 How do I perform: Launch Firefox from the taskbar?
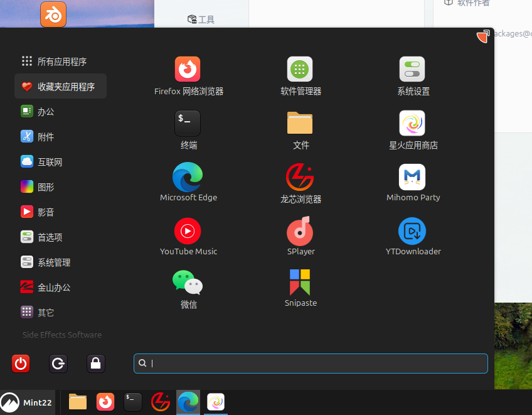(x=105, y=402)
